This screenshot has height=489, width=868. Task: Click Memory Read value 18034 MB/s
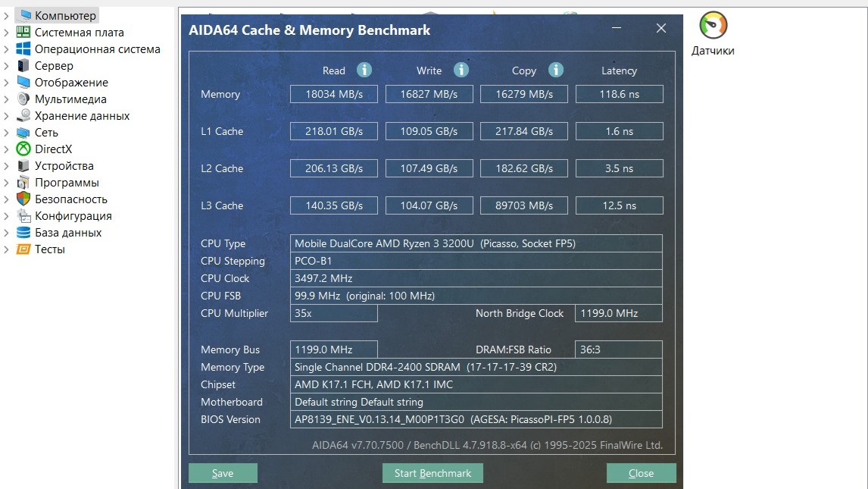334,94
